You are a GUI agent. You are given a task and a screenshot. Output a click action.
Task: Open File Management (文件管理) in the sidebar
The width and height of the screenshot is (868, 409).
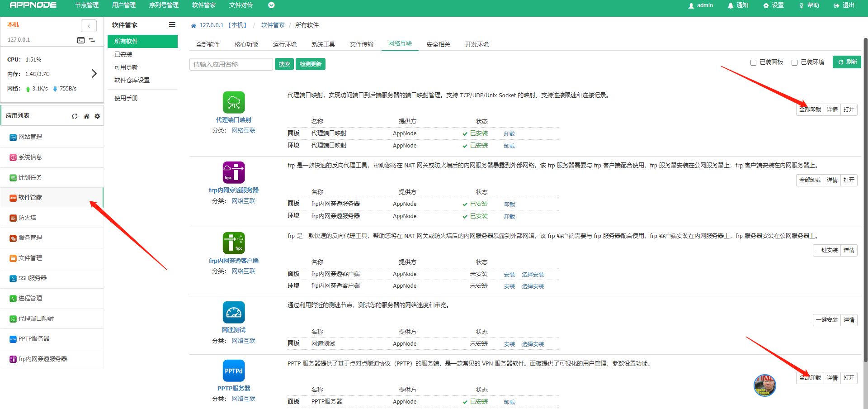tap(52, 258)
